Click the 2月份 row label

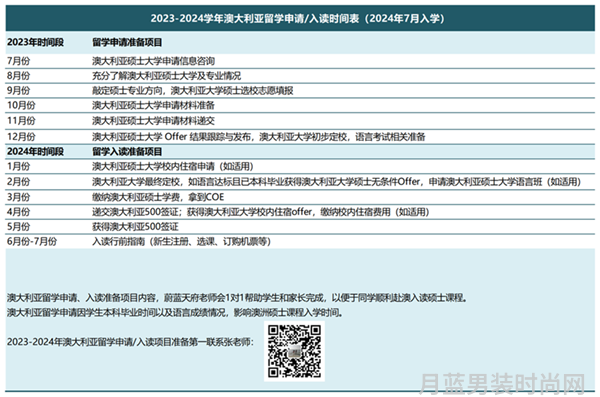(x=18, y=181)
